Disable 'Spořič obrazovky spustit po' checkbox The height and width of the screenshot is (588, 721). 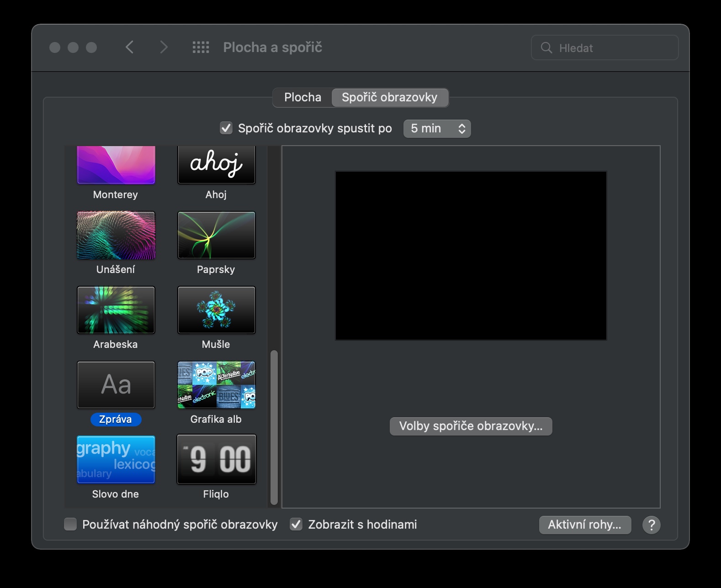pyautogui.click(x=226, y=128)
